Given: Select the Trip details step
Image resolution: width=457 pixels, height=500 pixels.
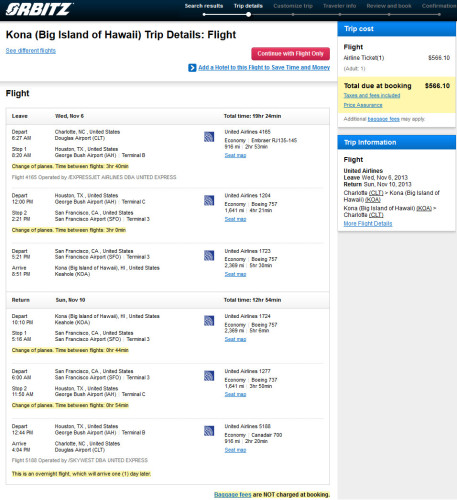Looking at the screenshot, I should point(248,6).
